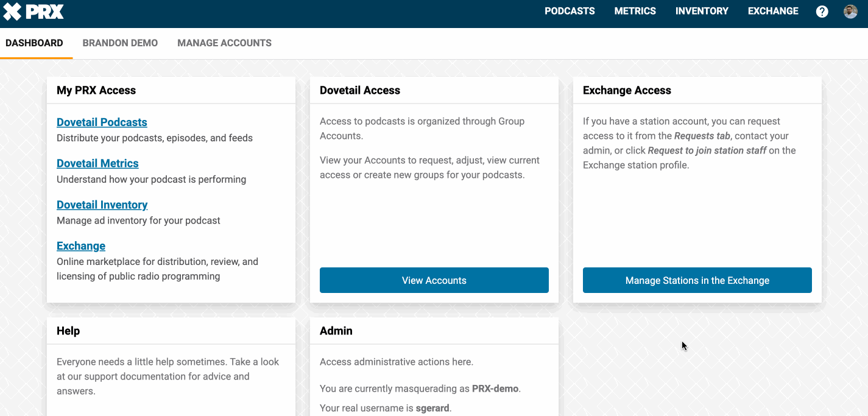
Task: Switch to the BRANDON DEMO tab
Action: [120, 43]
